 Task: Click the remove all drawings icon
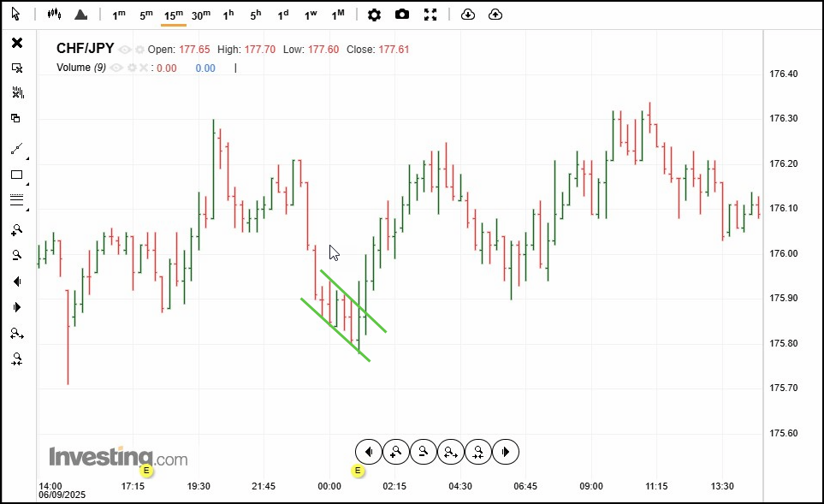tap(17, 93)
